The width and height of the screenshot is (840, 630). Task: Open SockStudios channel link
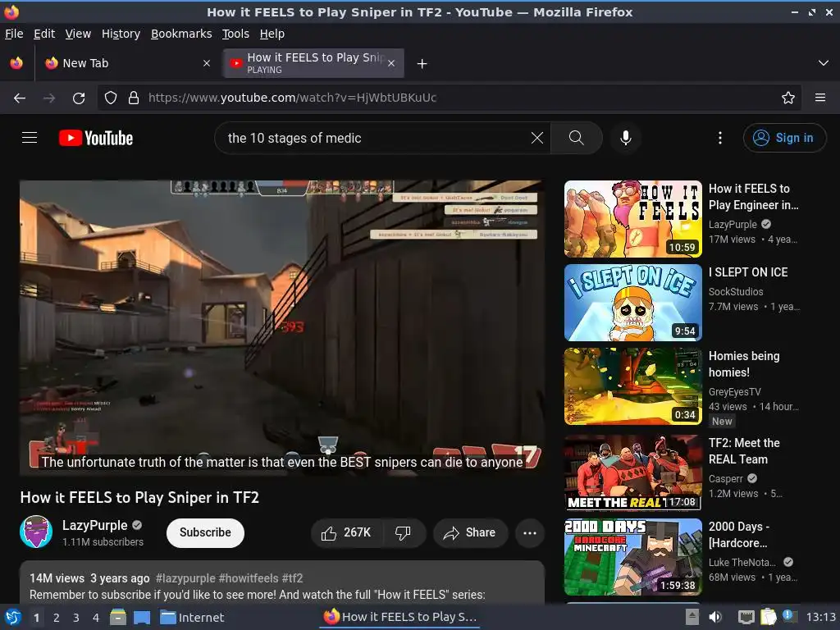click(736, 291)
